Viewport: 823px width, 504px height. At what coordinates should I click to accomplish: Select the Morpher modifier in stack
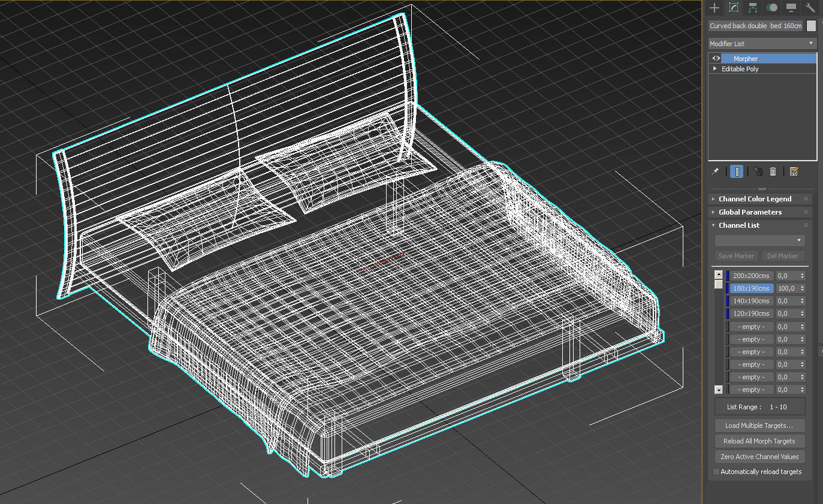768,59
